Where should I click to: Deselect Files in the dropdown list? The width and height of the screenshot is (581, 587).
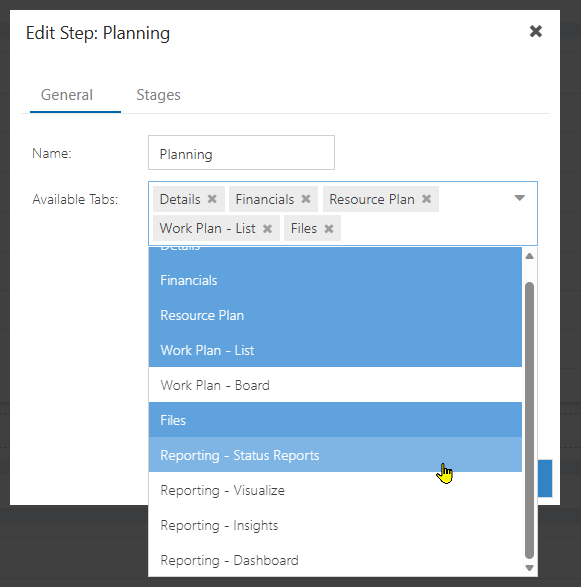point(335,420)
